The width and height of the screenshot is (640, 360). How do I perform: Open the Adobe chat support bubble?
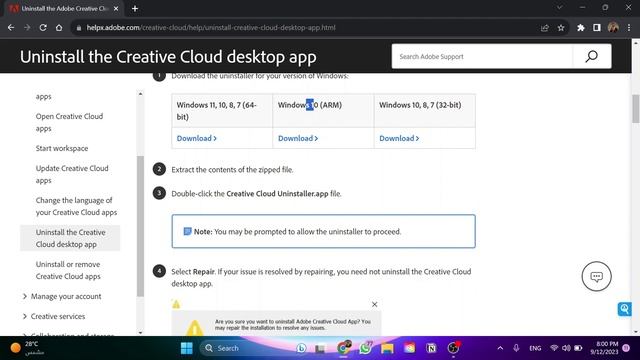coord(596,276)
